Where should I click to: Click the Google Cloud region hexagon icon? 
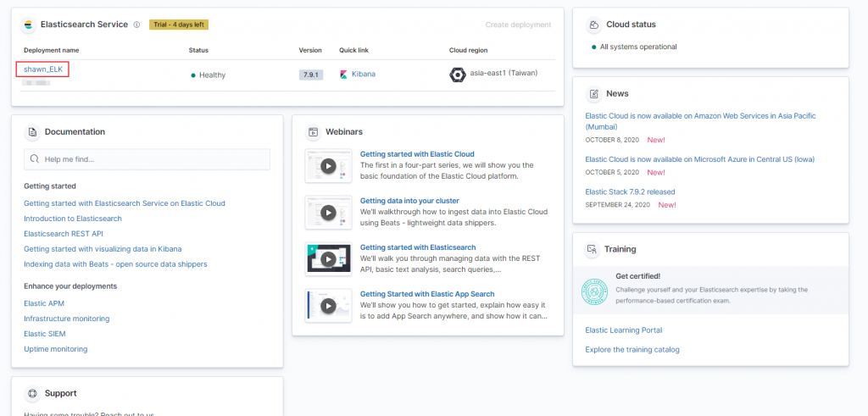[x=457, y=75]
